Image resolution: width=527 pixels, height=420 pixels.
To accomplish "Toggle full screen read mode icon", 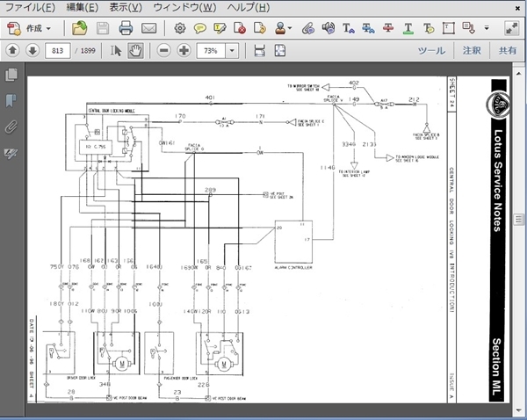I will (x=511, y=28).
